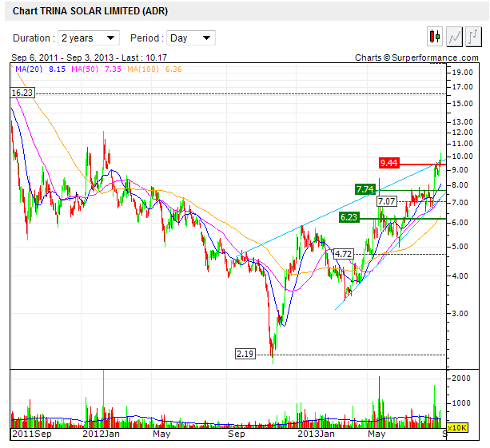Click the 3.00 price axis label
The height and width of the screenshot is (448, 490).
(460, 314)
